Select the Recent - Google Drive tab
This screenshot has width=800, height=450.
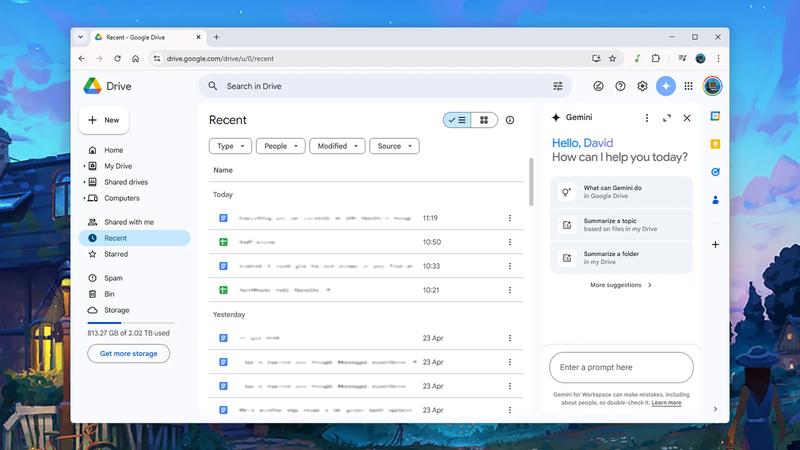point(148,37)
